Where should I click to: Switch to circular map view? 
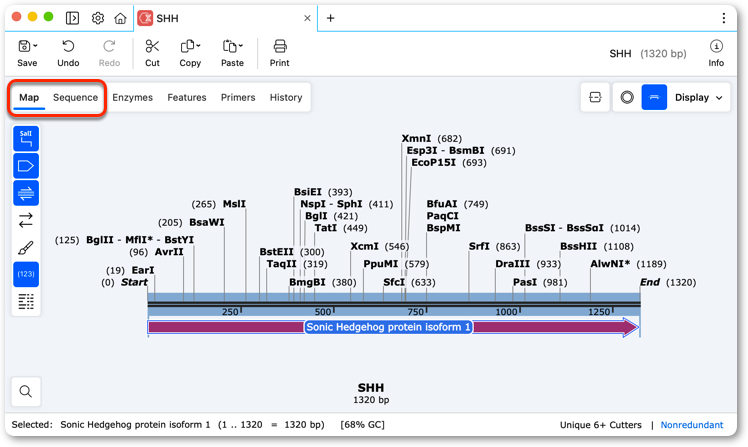click(627, 97)
